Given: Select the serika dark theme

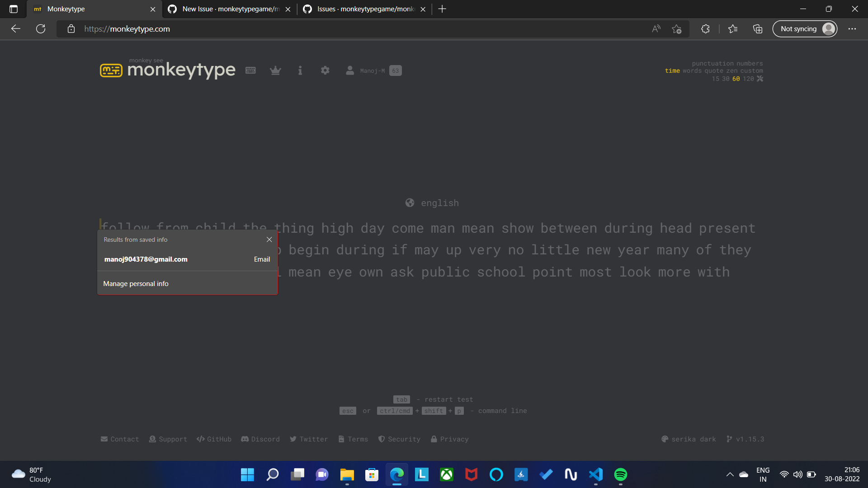Looking at the screenshot, I should coord(688,439).
